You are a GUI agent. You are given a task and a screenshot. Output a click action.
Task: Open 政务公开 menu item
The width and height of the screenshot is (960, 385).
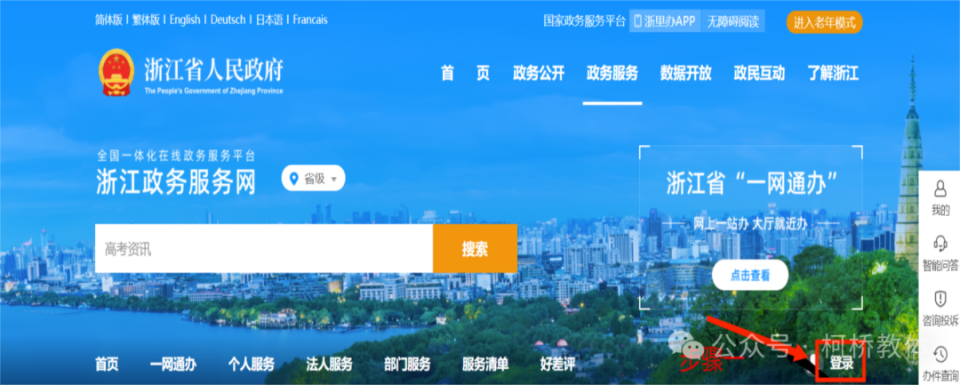539,73
